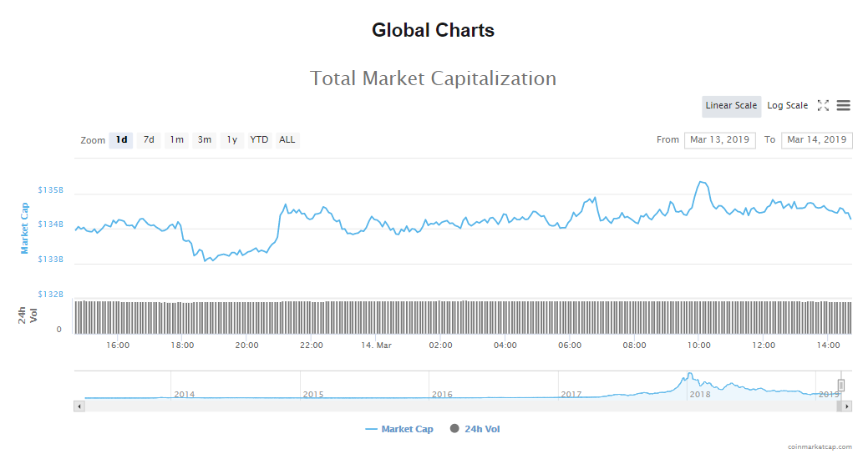Click the fullscreen expand icon
868x464 pixels.
click(823, 105)
